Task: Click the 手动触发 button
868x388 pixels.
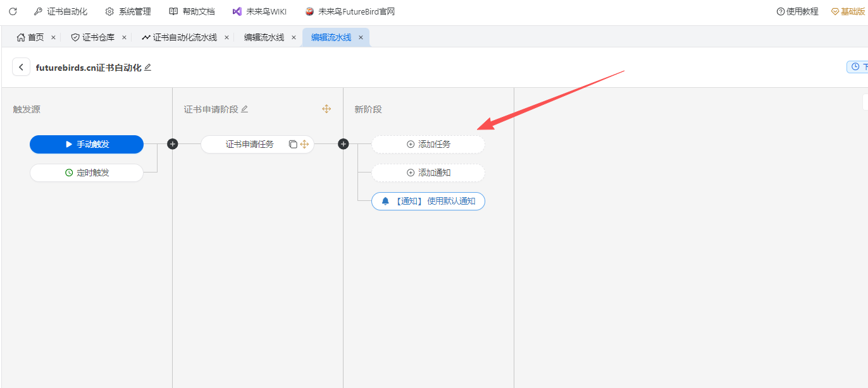Action: click(x=87, y=144)
